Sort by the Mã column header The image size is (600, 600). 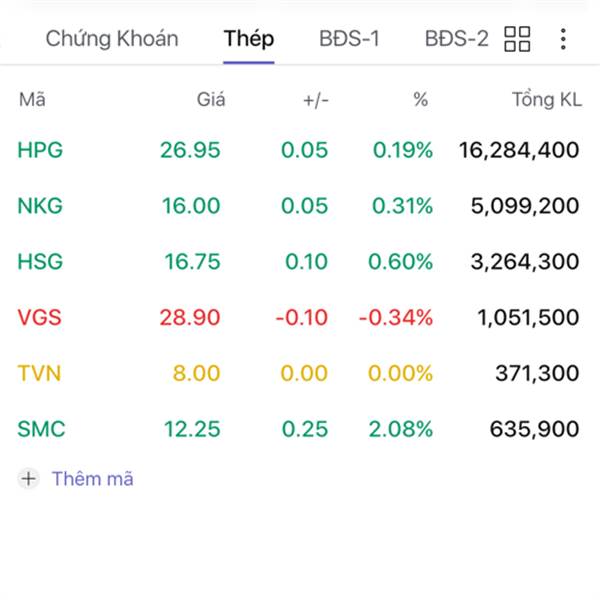[x=31, y=99]
